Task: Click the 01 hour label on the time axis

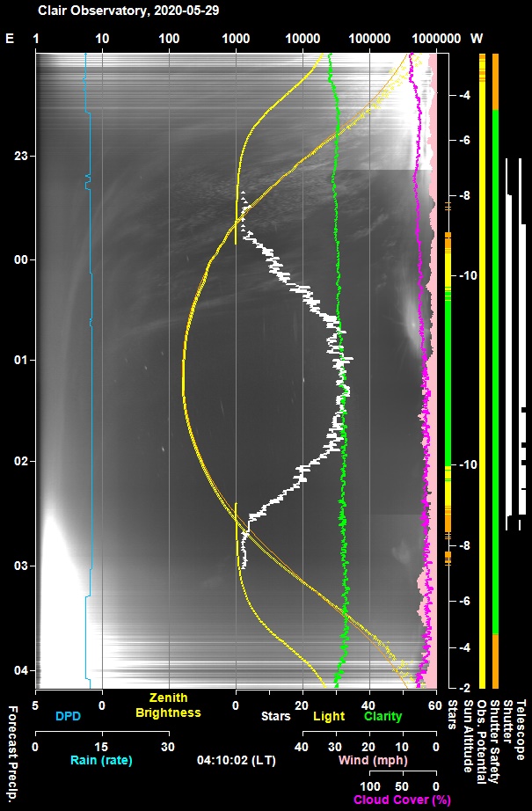Action: tap(21, 360)
